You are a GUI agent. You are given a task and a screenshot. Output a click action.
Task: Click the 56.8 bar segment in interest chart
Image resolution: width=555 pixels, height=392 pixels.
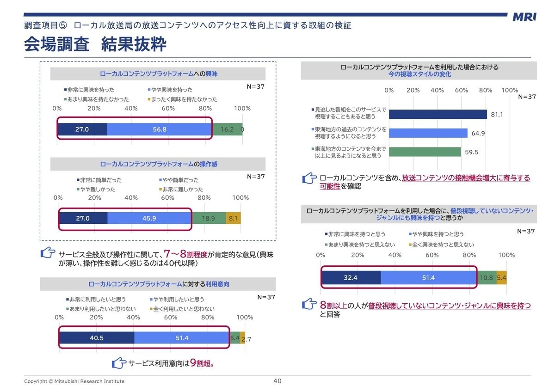tap(159, 129)
